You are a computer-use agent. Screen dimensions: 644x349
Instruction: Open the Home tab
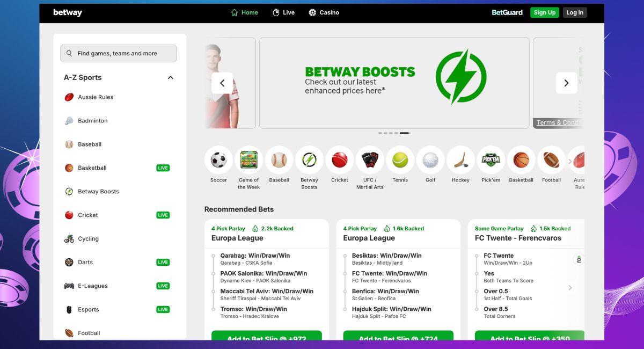244,12
